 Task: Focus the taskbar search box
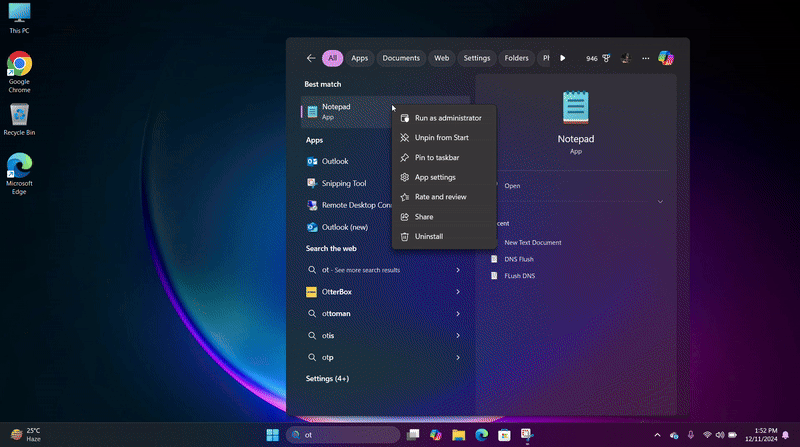click(343, 435)
